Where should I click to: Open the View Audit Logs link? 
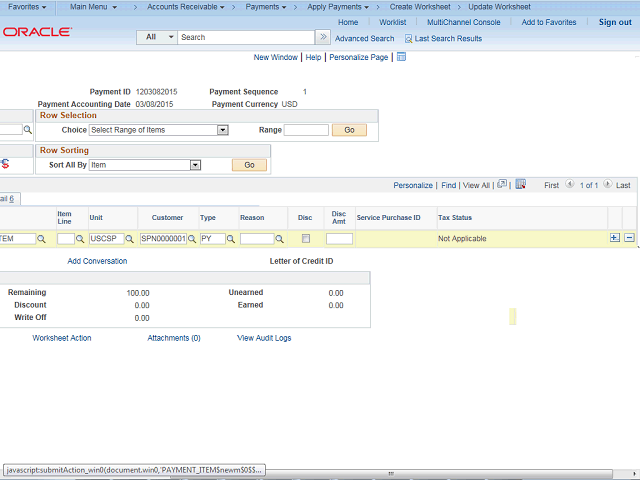click(264, 338)
